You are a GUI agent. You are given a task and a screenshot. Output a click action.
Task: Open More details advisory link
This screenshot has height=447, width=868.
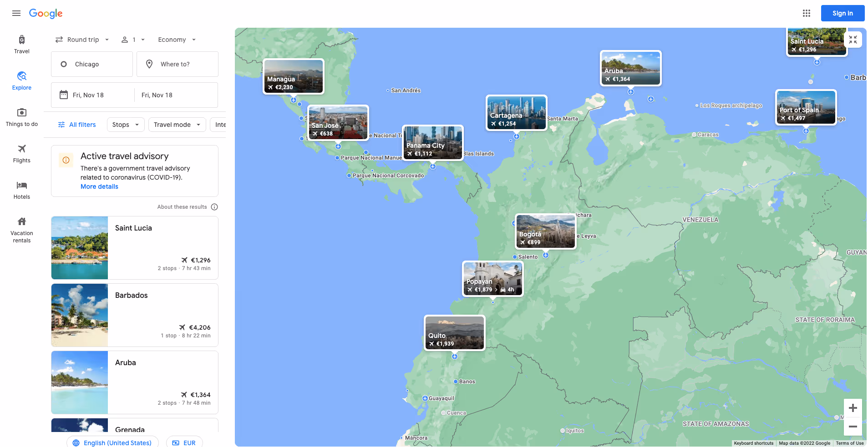tap(99, 186)
